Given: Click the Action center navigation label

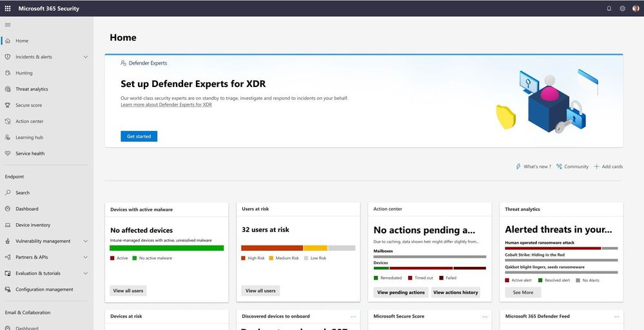Looking at the screenshot, I should click(x=30, y=121).
